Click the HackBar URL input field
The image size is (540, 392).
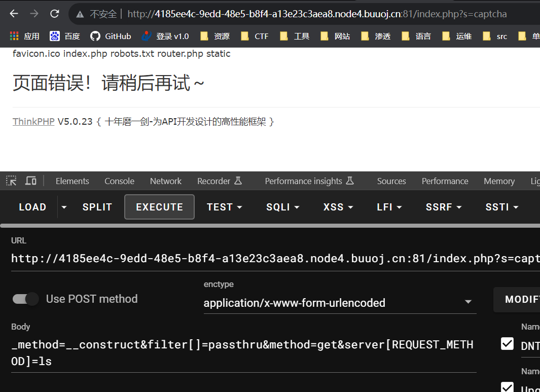pyautogui.click(x=275, y=258)
